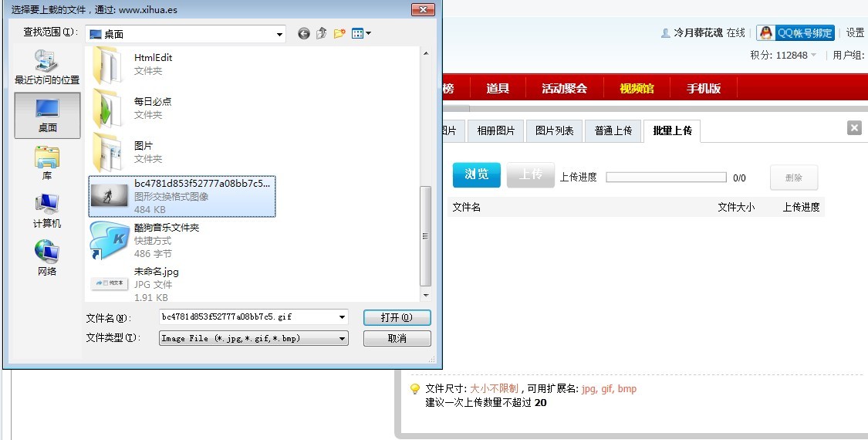Open 视频馆 in the navigation bar
This screenshot has height=440, width=868.
coord(637,88)
